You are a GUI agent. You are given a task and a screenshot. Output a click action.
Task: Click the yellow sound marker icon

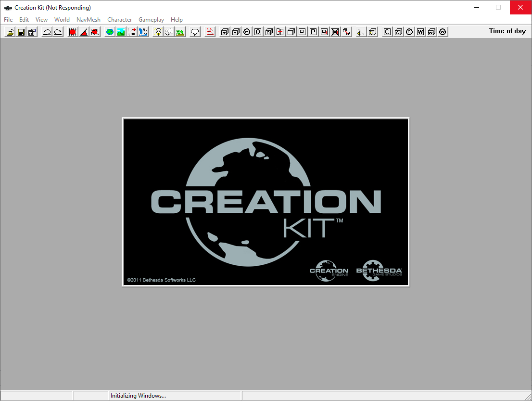361,32
